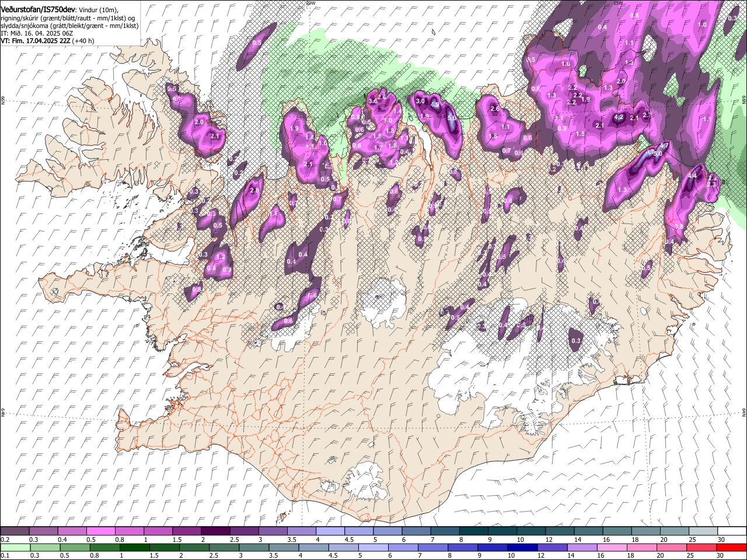Click the 15W longitude label at top
Viewport: 747px width, 560px height.
618,2
